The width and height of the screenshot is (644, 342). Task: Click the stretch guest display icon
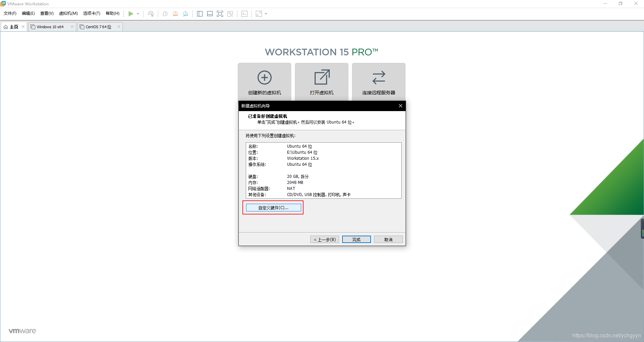259,14
